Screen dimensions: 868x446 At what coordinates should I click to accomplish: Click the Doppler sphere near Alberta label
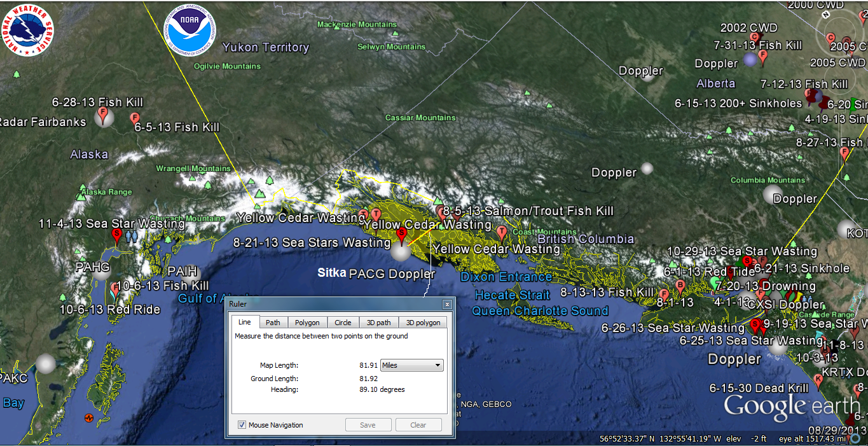[x=750, y=59]
